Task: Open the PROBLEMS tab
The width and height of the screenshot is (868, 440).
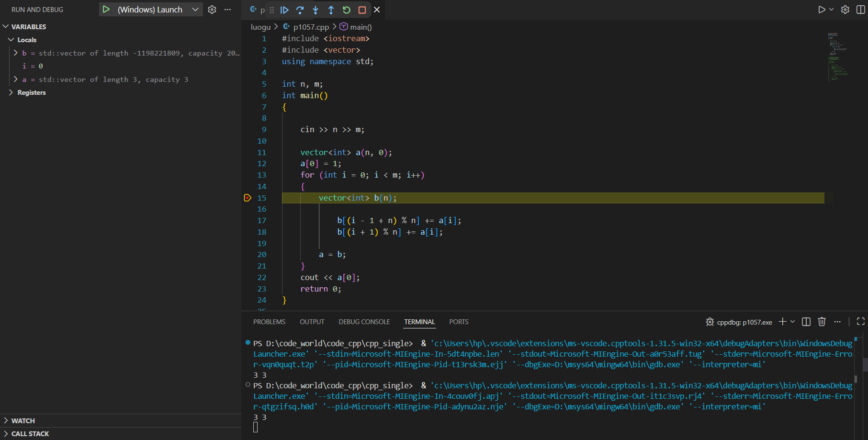Action: [269, 322]
